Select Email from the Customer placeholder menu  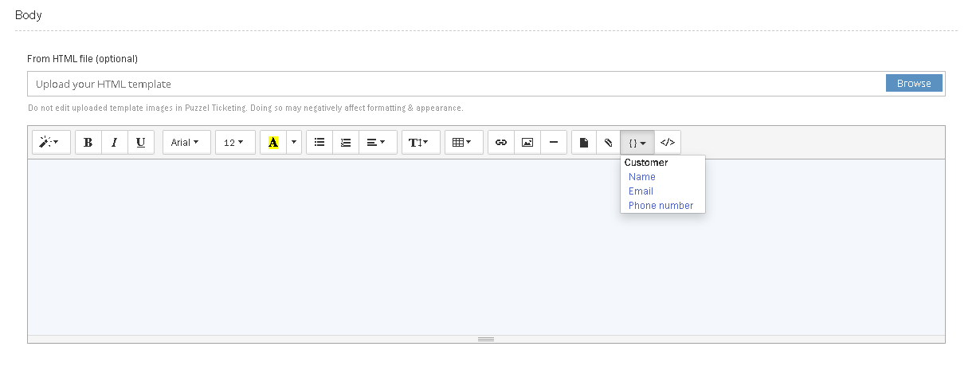(x=641, y=191)
